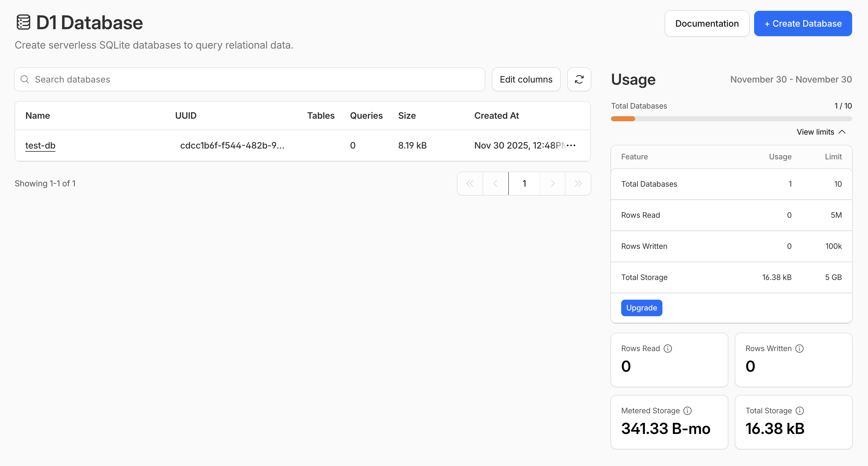868x466 pixels.
Task: Open the Documentation page
Action: coord(707,23)
